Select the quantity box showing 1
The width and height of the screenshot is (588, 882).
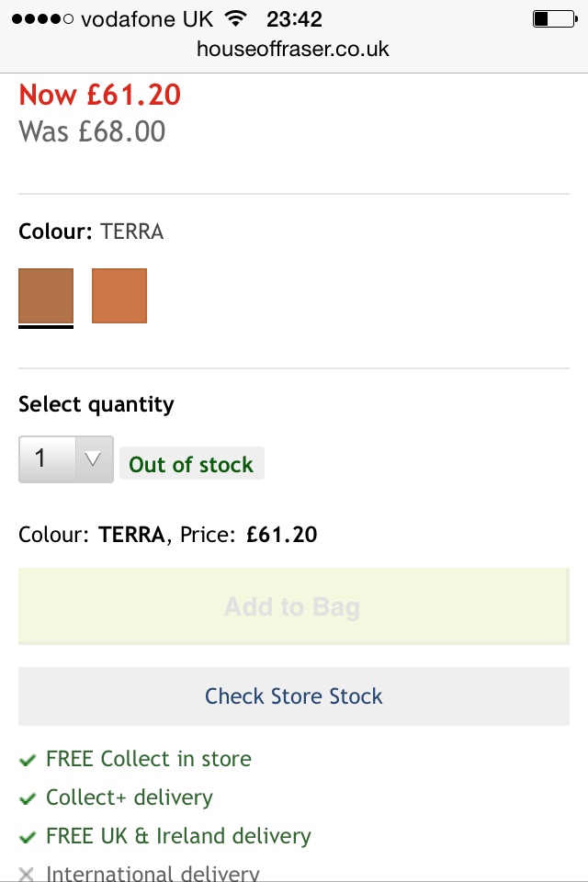66,459
